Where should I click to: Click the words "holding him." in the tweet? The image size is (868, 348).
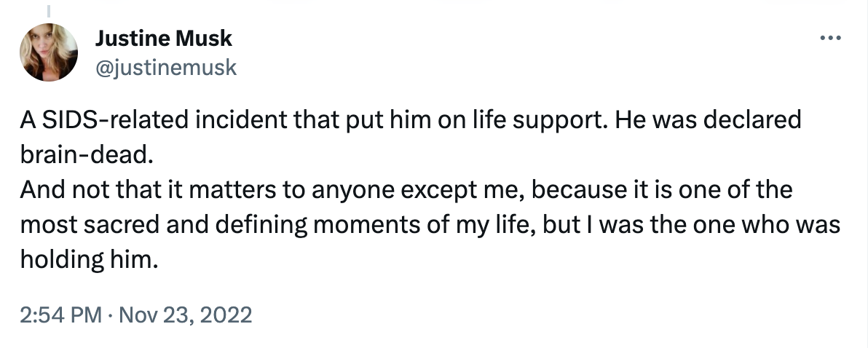coord(89,261)
